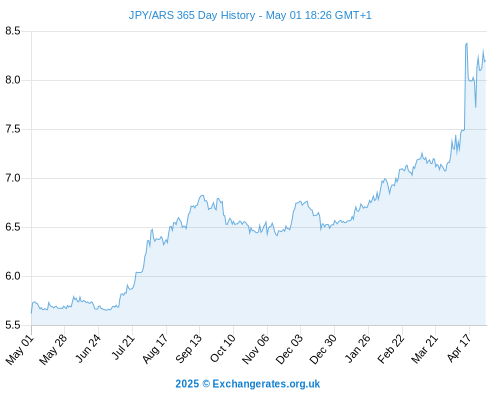Click the mid-April peak near 8.4
Viewport: 495px width, 400px height.
point(467,44)
